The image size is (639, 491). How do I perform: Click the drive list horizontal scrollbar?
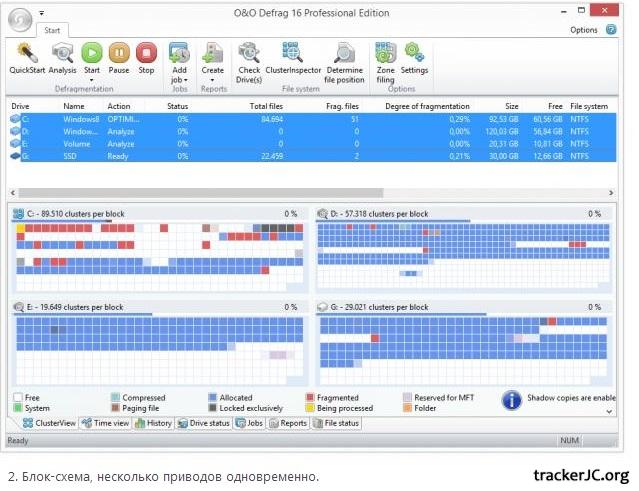coord(200,191)
